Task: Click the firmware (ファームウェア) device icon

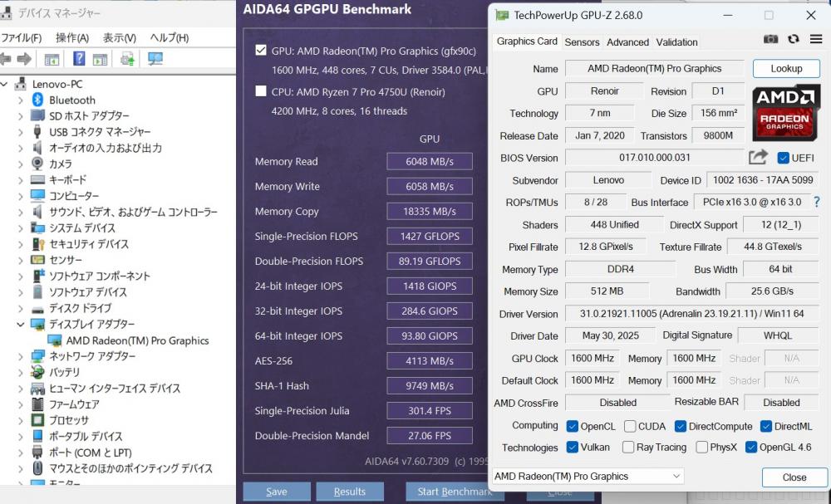Action: point(37,404)
